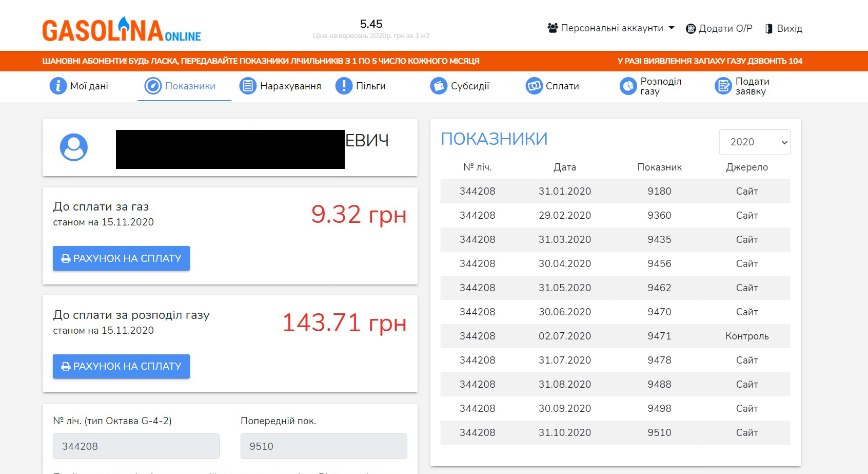868x474 pixels.
Task: Click the Вихід logout link
Action: pyautogui.click(x=784, y=29)
